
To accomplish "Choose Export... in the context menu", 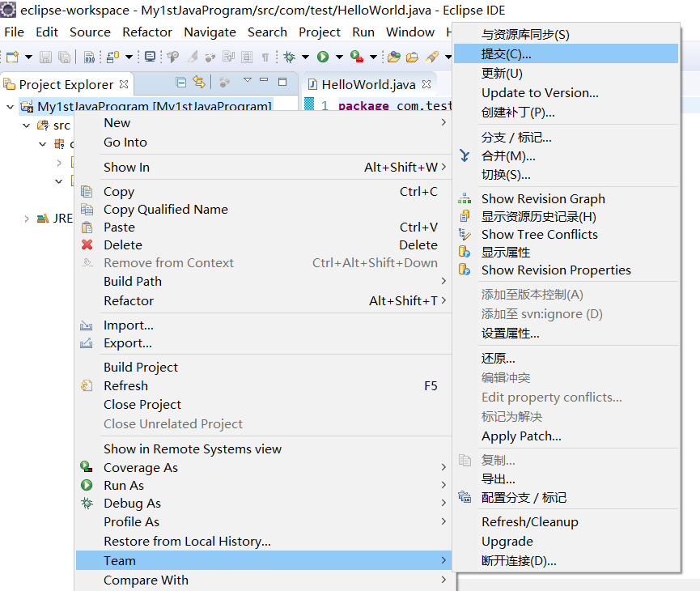I will point(263,343).
